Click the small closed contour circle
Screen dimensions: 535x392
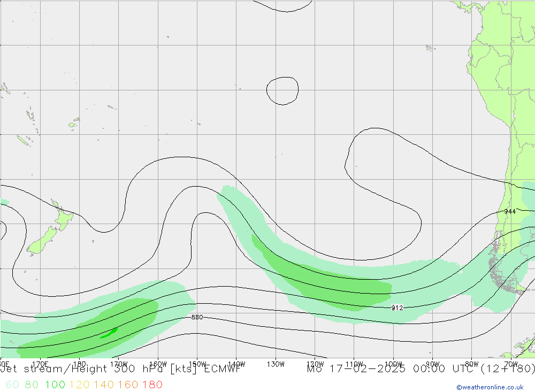click(x=282, y=91)
